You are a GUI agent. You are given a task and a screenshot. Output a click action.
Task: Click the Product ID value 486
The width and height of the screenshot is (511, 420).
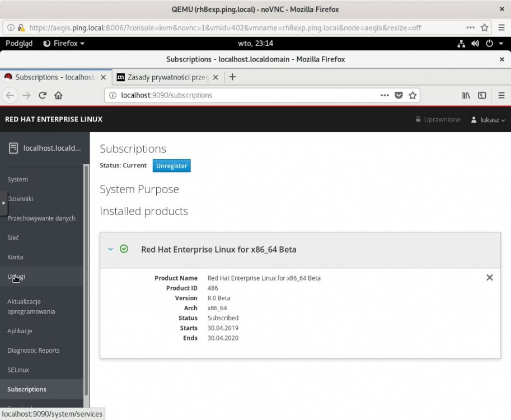pos(213,288)
